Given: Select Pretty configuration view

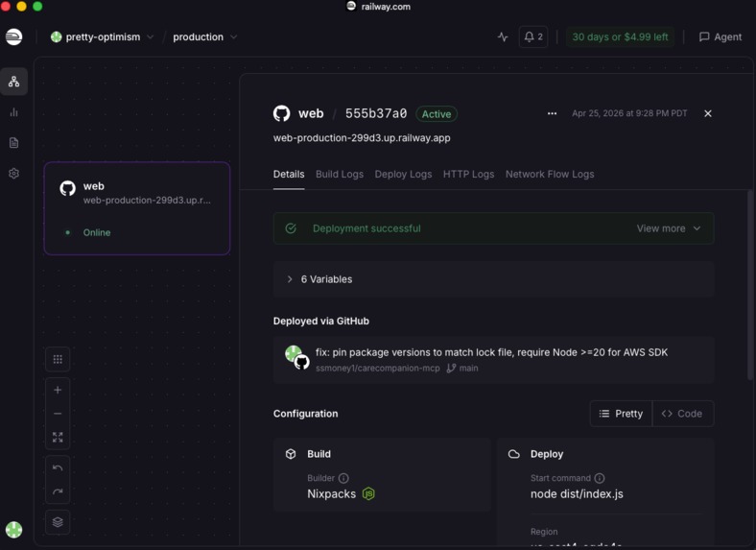Looking at the screenshot, I should (x=621, y=414).
